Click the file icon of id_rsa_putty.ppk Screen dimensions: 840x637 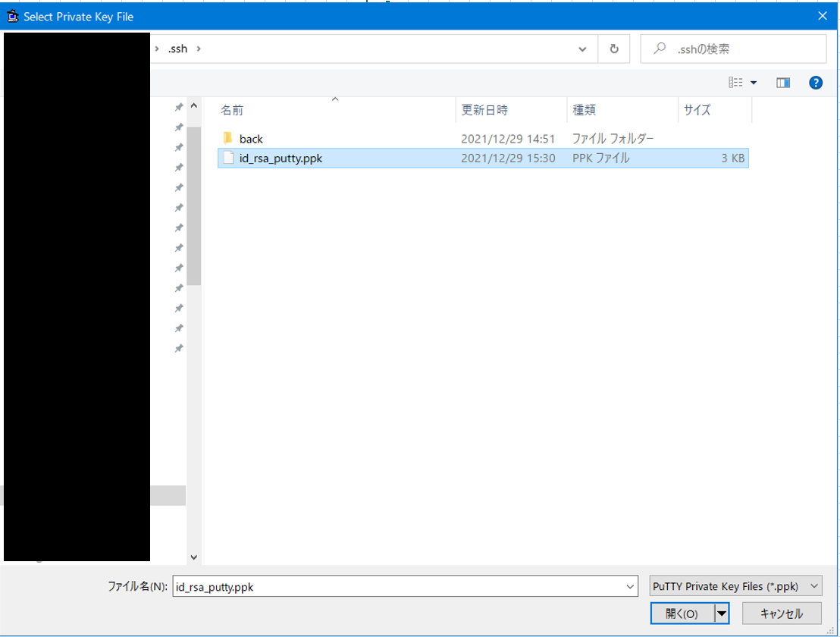pos(229,158)
